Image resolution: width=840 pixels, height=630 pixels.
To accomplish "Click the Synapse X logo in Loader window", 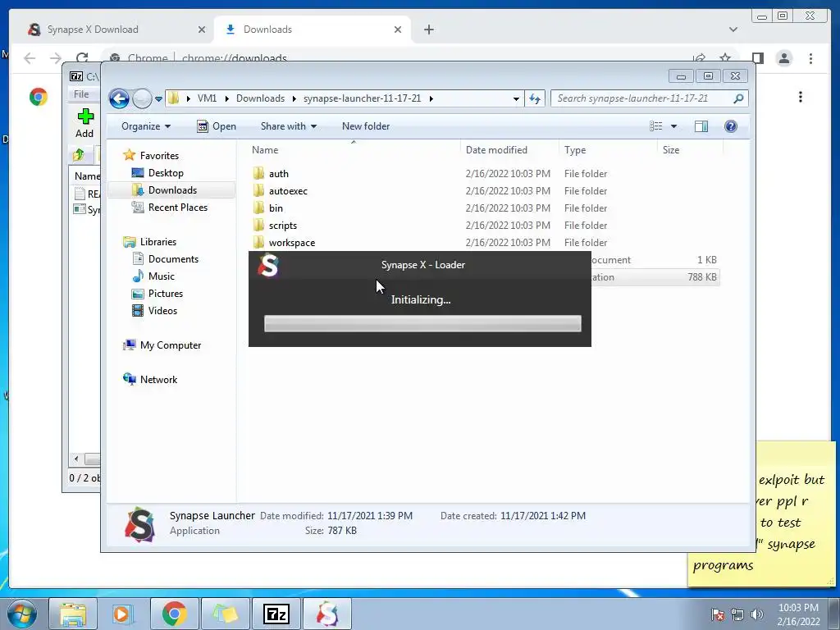I will [x=268, y=265].
